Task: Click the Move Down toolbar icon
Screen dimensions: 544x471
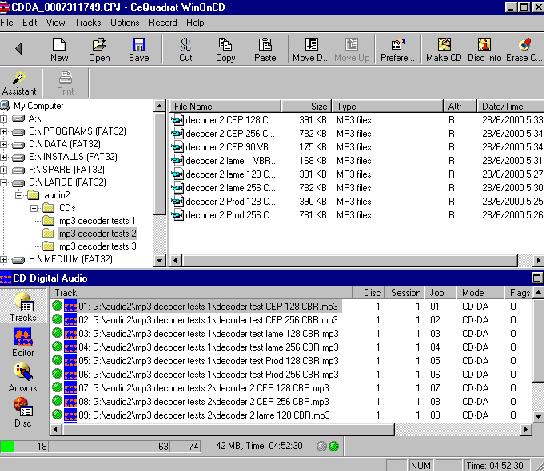Action: click(x=310, y=49)
